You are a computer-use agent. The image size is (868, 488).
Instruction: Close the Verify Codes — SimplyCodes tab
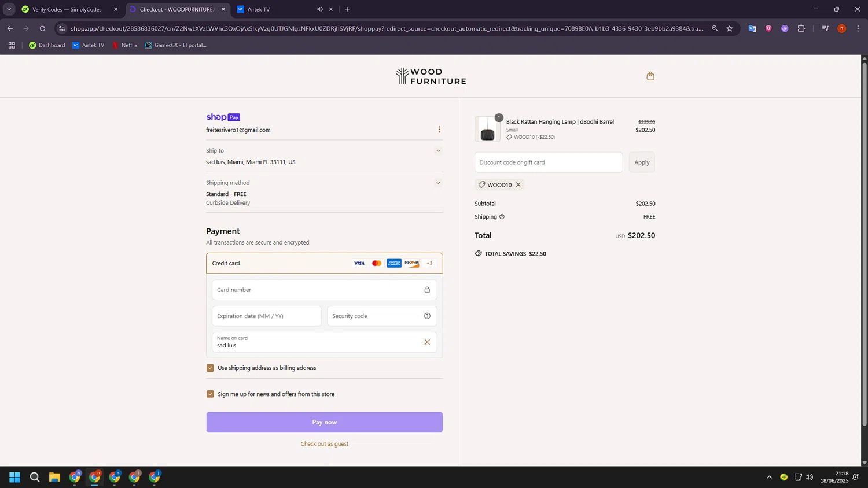tap(116, 9)
